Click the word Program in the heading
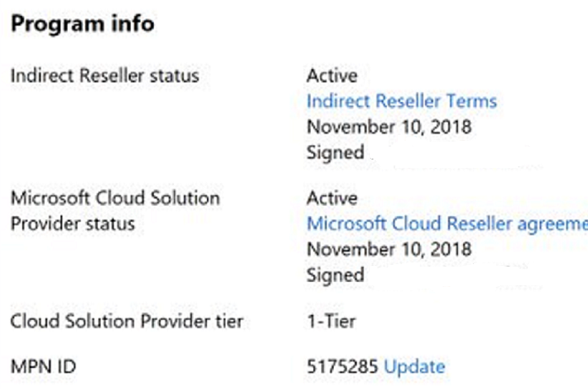The image size is (588, 389). click(52, 24)
